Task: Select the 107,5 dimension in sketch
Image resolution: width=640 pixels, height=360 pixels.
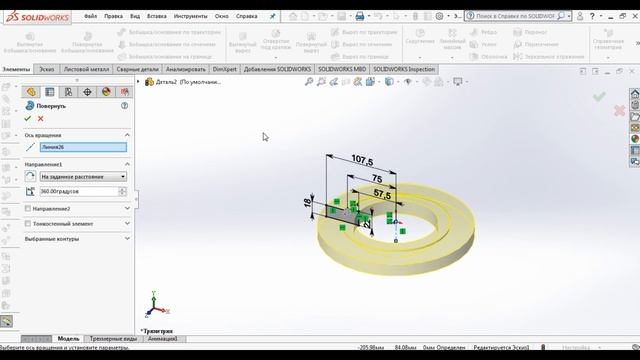Action: click(362, 160)
